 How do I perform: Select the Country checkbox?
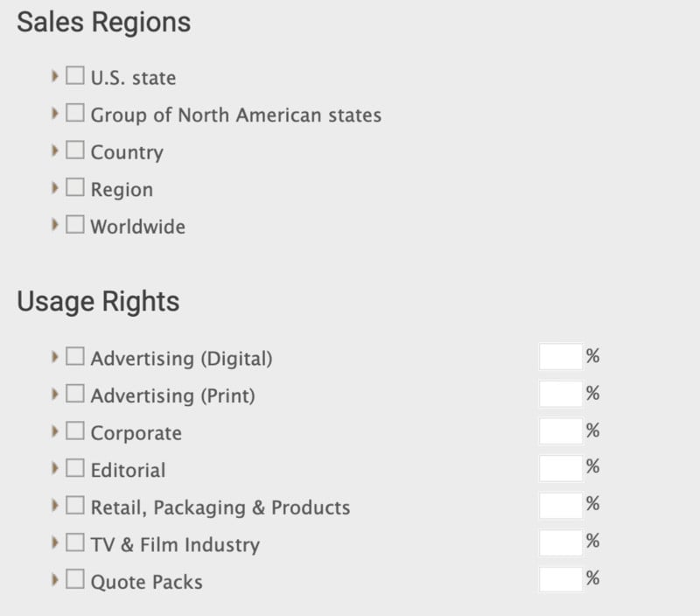point(74,151)
